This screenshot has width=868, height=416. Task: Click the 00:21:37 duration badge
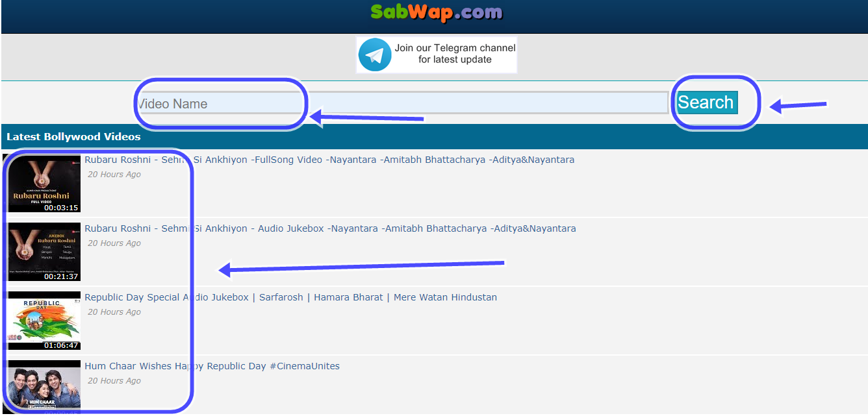61,276
